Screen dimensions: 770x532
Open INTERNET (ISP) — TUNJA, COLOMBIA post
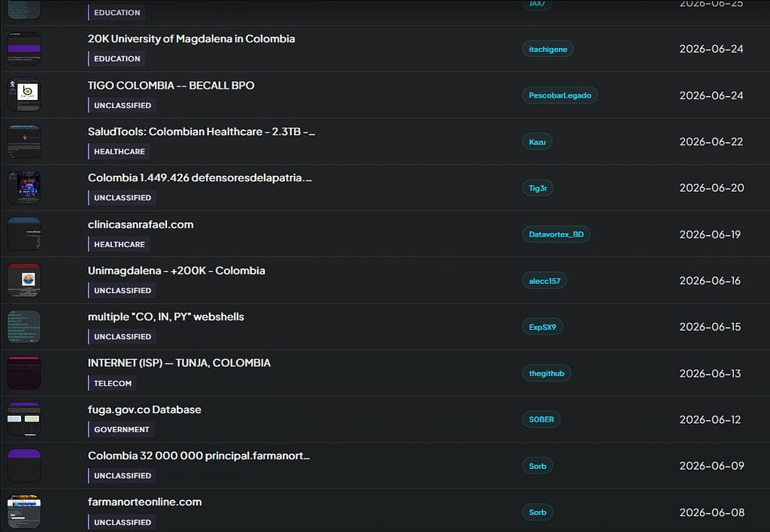pyautogui.click(x=179, y=363)
